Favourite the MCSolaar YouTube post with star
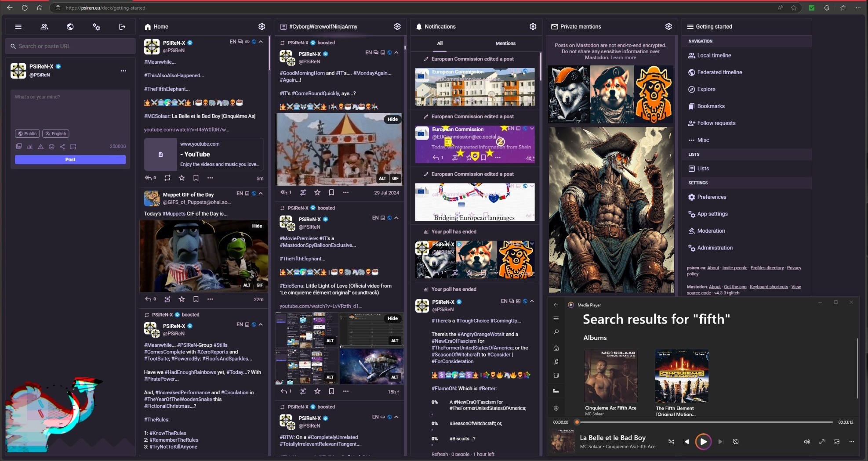This screenshot has width=868, height=461. click(182, 178)
